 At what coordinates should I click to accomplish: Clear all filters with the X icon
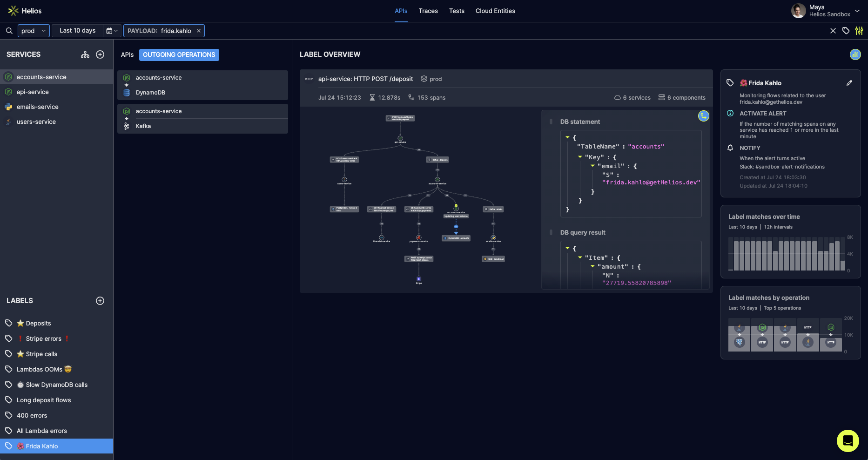(x=833, y=31)
